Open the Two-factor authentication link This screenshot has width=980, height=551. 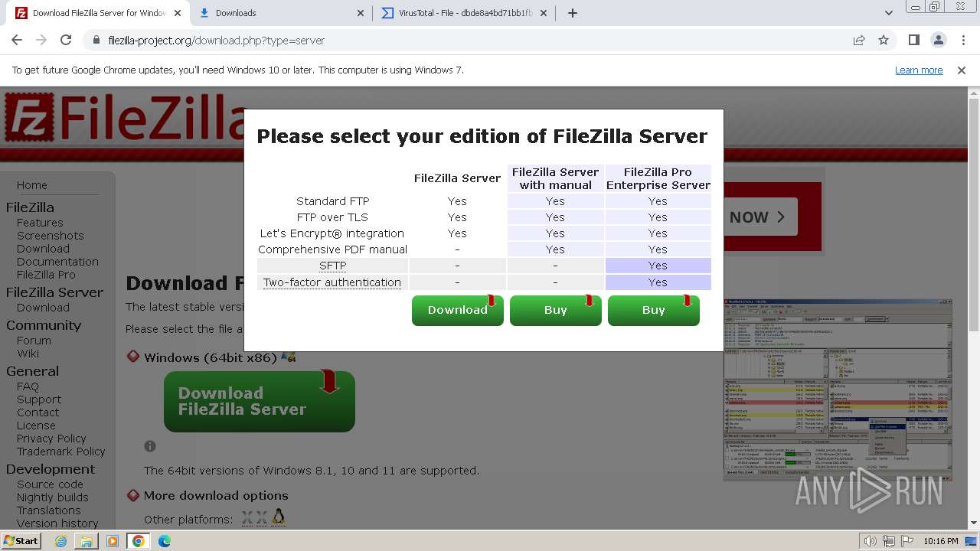click(332, 282)
